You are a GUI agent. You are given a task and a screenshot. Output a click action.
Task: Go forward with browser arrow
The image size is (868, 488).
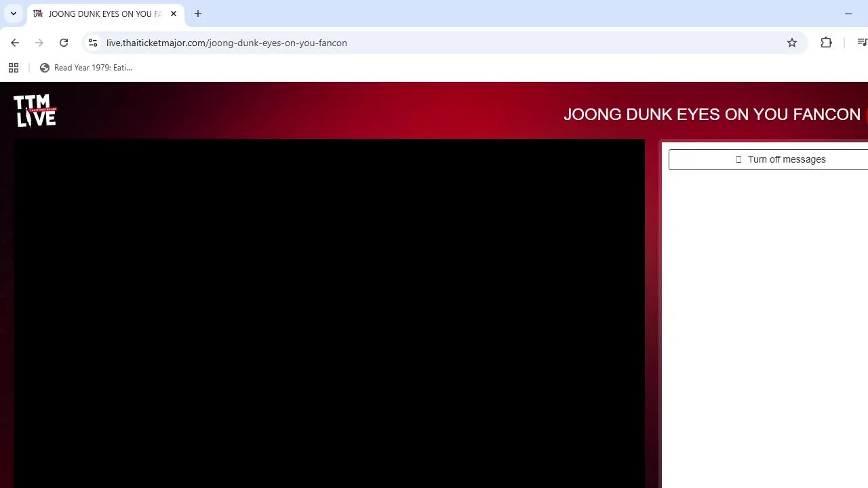(39, 43)
